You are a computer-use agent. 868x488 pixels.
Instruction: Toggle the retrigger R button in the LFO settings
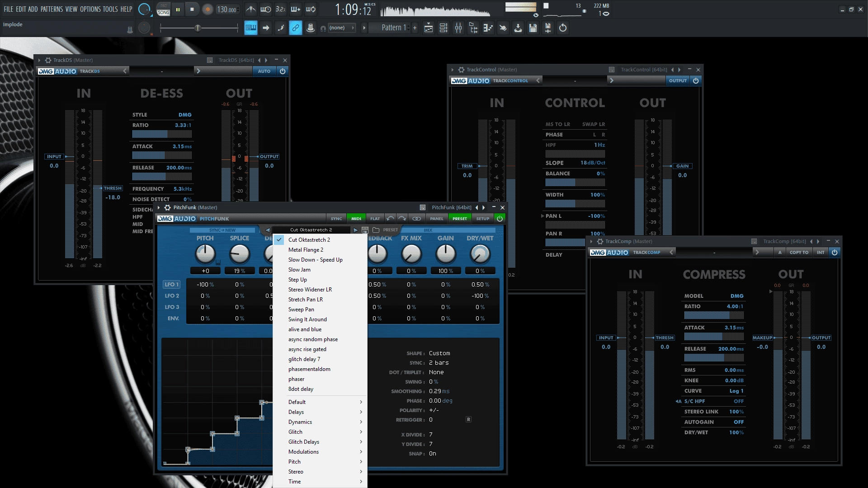coord(468,420)
